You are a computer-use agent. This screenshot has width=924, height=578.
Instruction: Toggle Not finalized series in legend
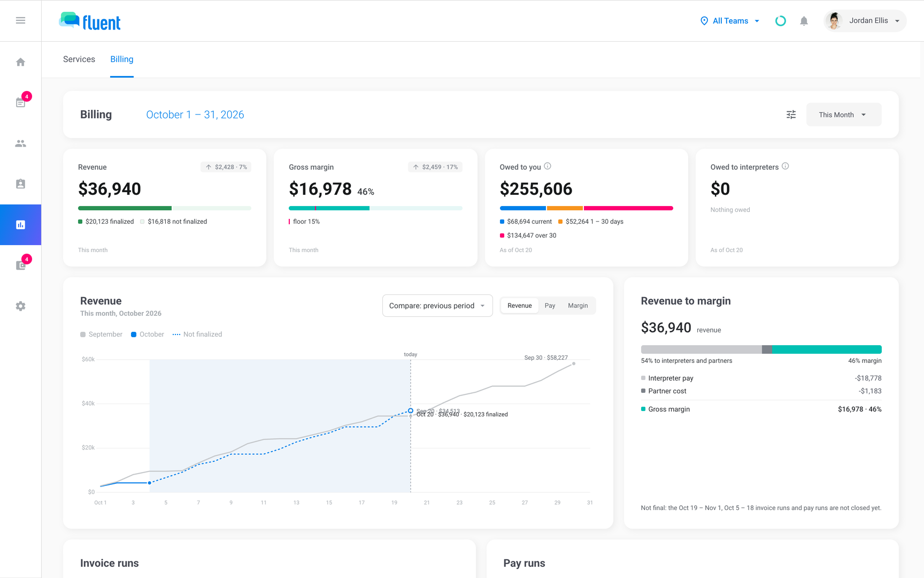197,334
